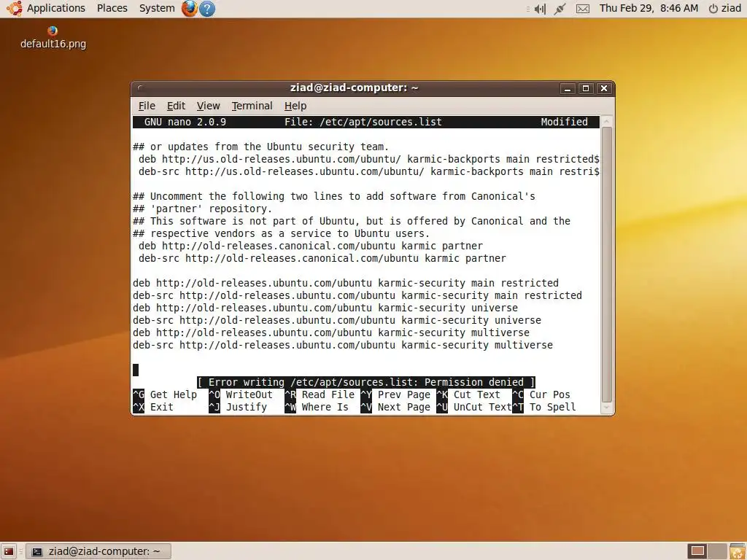Viewport: 747px width, 560px height.
Task: Click the '^W Where Is' shortcut
Action: point(317,407)
